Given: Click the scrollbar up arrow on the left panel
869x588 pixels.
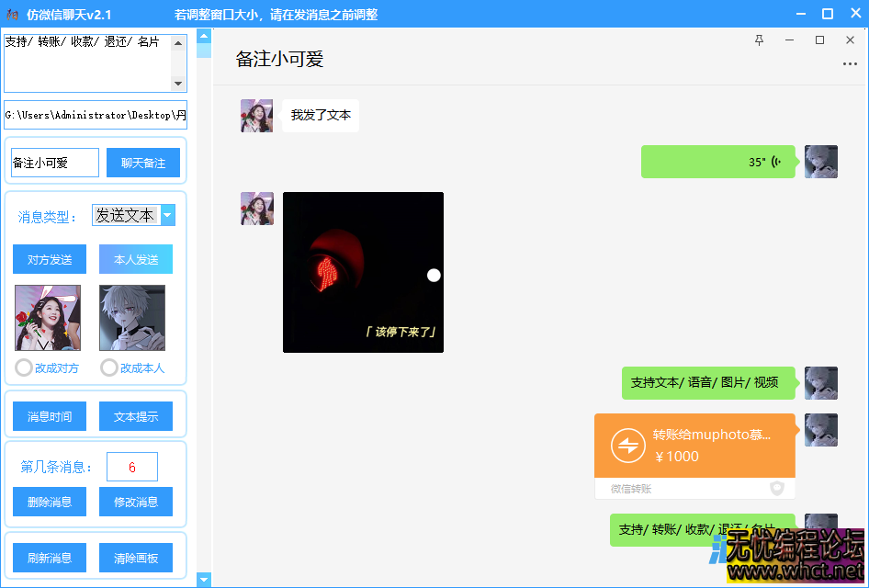Looking at the screenshot, I should tap(203, 37).
